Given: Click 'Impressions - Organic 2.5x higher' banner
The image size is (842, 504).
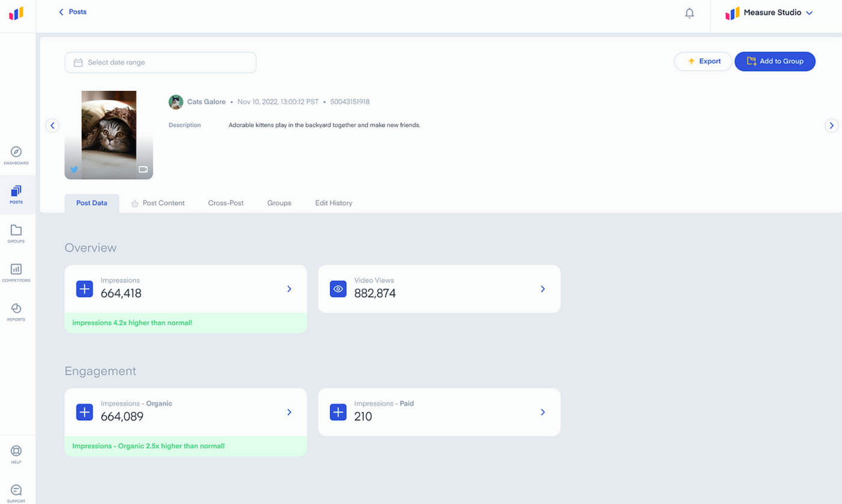Looking at the screenshot, I should pos(185,446).
